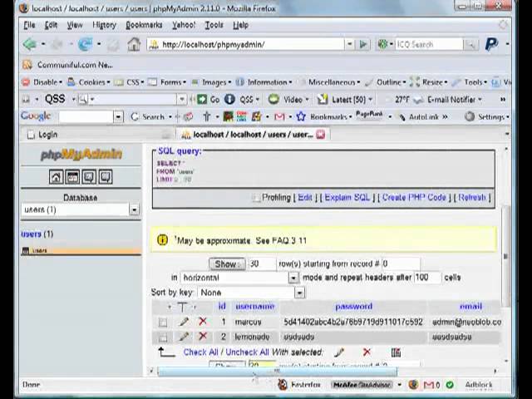Open the File menu
532x399 pixels.
[x=30, y=25]
